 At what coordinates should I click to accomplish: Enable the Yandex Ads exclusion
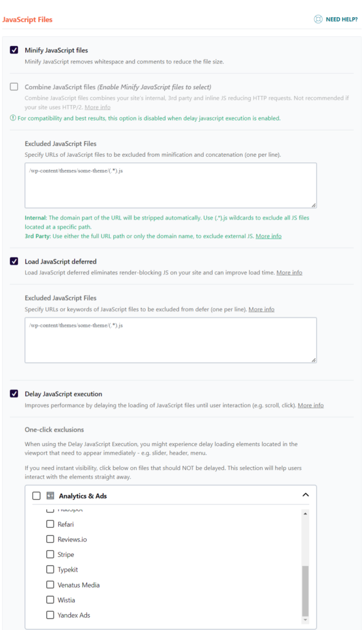pyautogui.click(x=50, y=614)
